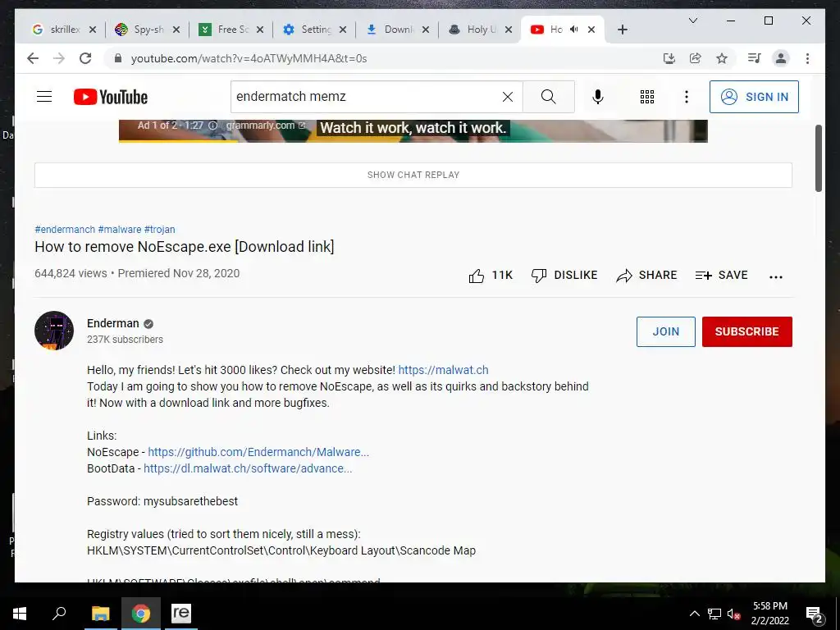Screen dimensions: 840x630
Task: Open more actions ellipsis under video
Action: (x=776, y=277)
